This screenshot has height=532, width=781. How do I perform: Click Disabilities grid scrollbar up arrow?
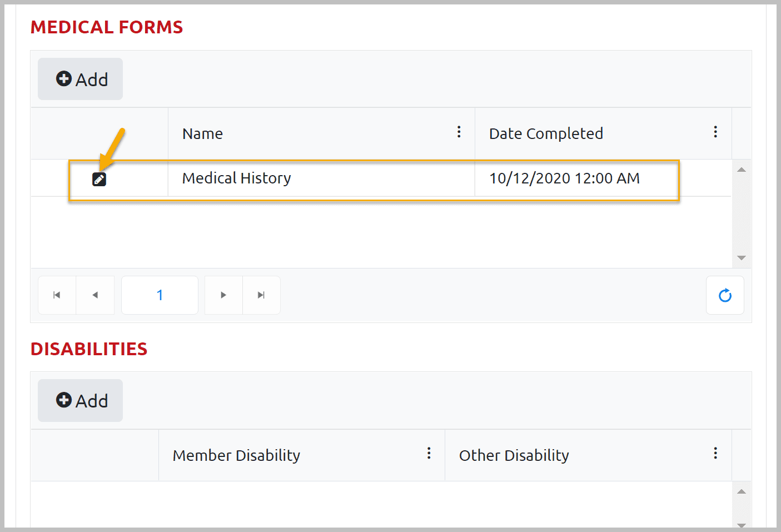(x=741, y=491)
